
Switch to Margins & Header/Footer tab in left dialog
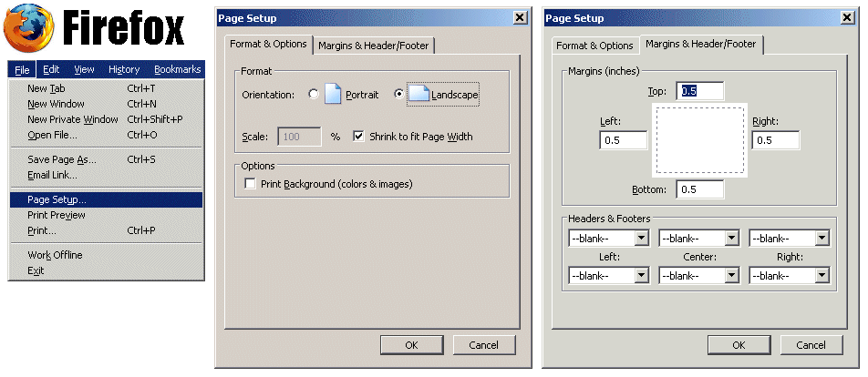(x=374, y=46)
